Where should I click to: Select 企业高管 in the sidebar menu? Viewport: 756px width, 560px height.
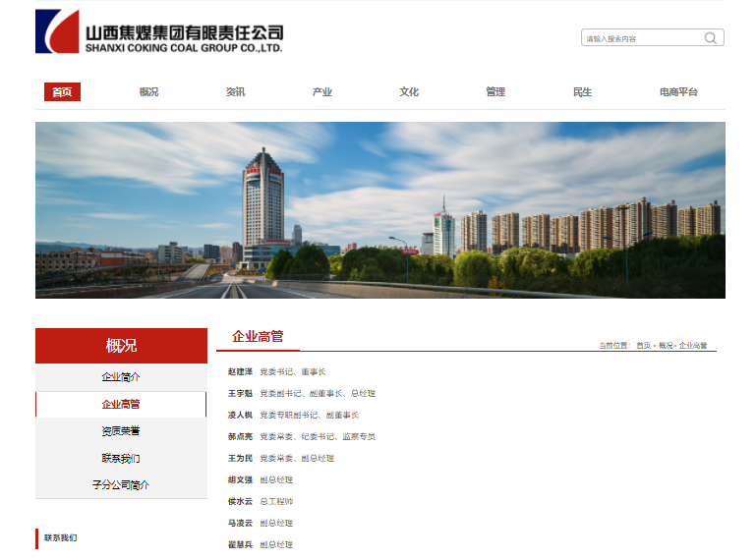pyautogui.click(x=121, y=404)
